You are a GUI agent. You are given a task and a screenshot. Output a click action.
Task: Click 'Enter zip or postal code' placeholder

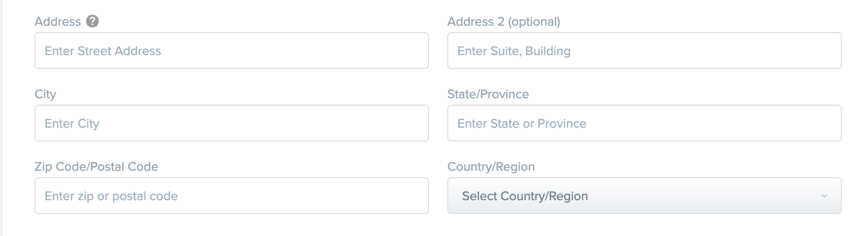[x=111, y=196]
